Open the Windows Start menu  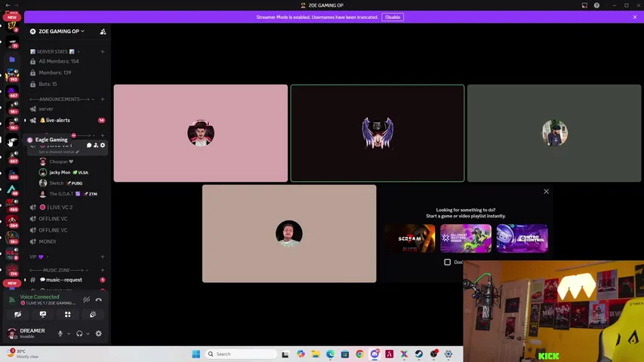[196, 354]
